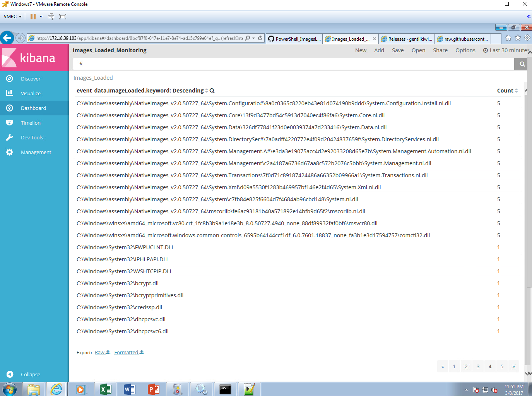Click the taskbar clock showing 11:51 PM

point(514,389)
